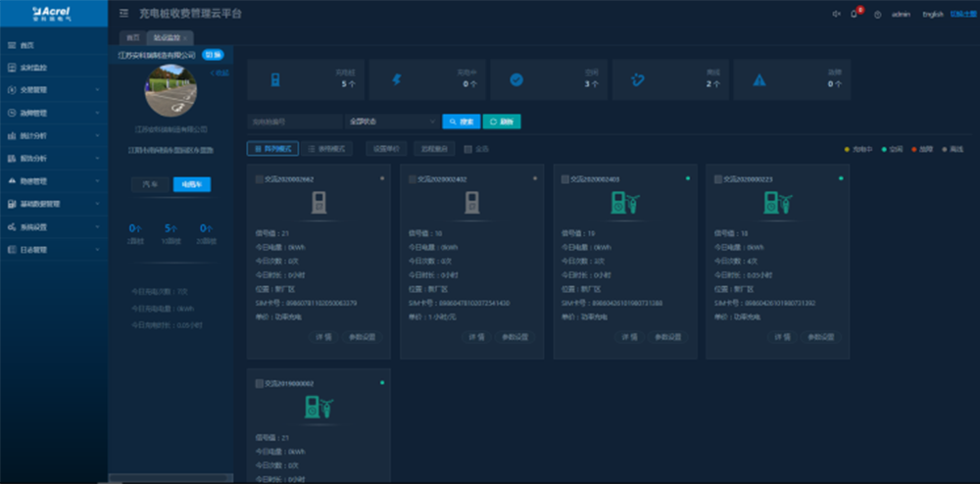Open the 全部状态 status dropdown
This screenshot has width=980, height=484.
pos(390,121)
